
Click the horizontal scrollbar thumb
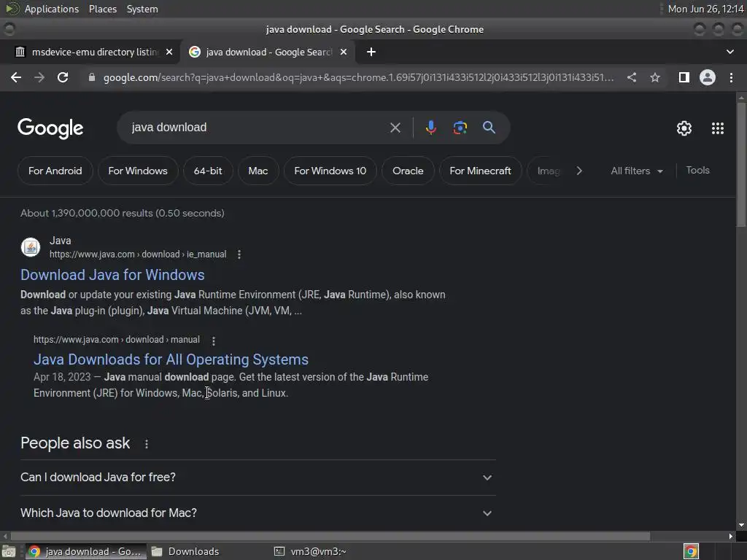click(330, 536)
